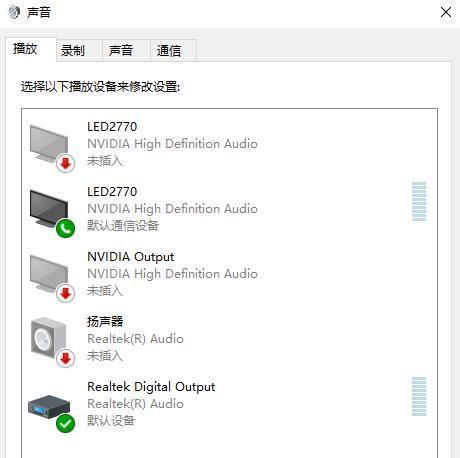The width and height of the screenshot is (460, 458).
Task: Click the sound speaker icon in the title bar
Action: point(14,12)
